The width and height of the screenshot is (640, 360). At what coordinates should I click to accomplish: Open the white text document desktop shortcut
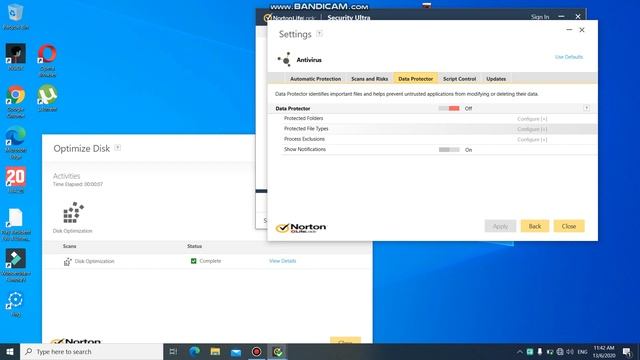coord(16,224)
